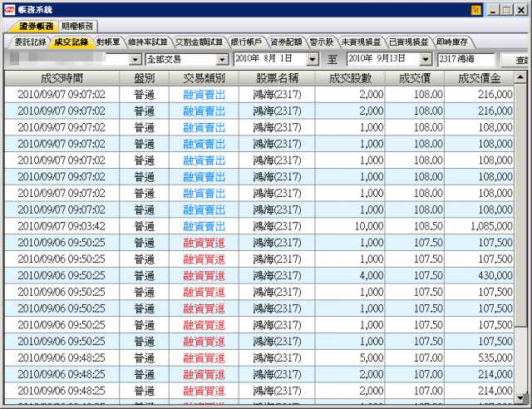Click 融資賣出 in the 09:03:42 row
The image size is (532, 409).
point(204,226)
